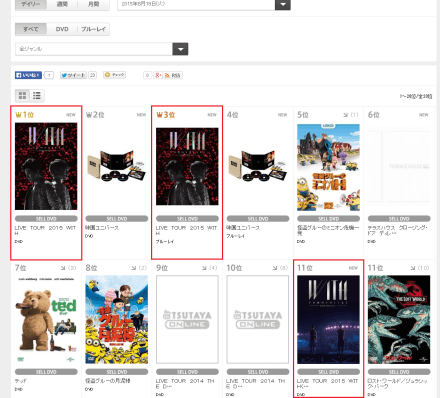Open rank 6 Terrace House cover thumbnail
This screenshot has width=440, height=398.
point(399,166)
